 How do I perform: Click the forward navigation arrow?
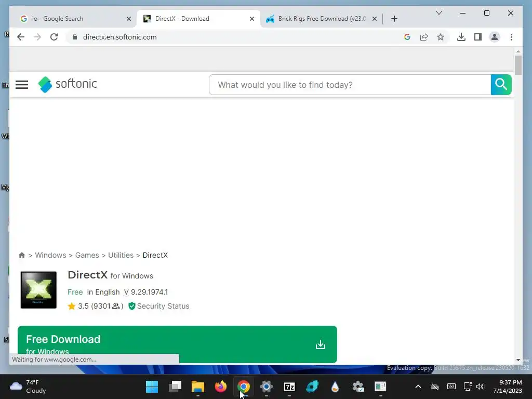click(37, 37)
